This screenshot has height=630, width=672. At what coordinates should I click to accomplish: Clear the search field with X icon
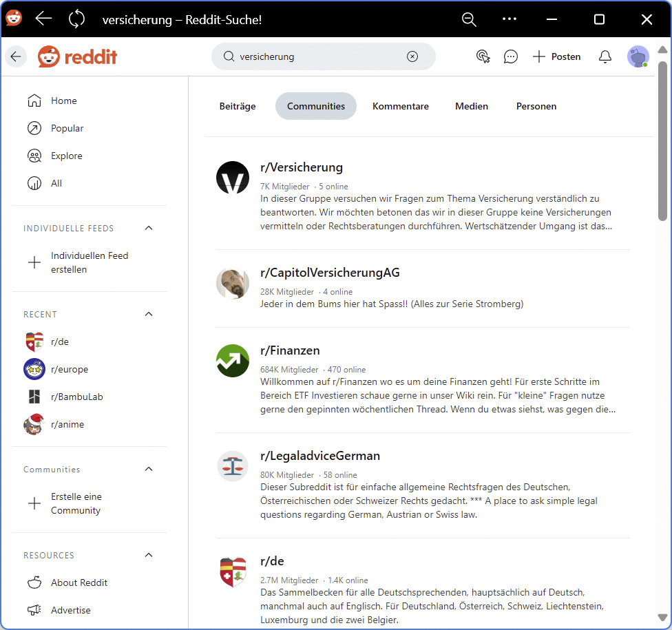pyautogui.click(x=412, y=56)
